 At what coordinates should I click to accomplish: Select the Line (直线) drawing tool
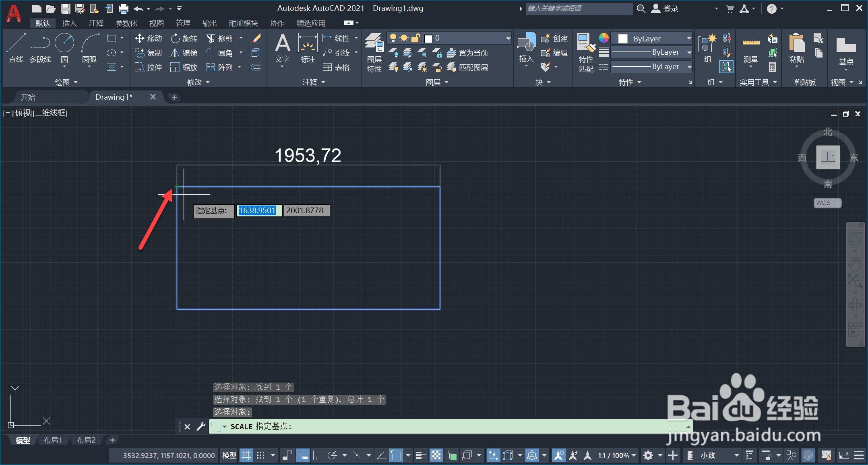(16, 47)
